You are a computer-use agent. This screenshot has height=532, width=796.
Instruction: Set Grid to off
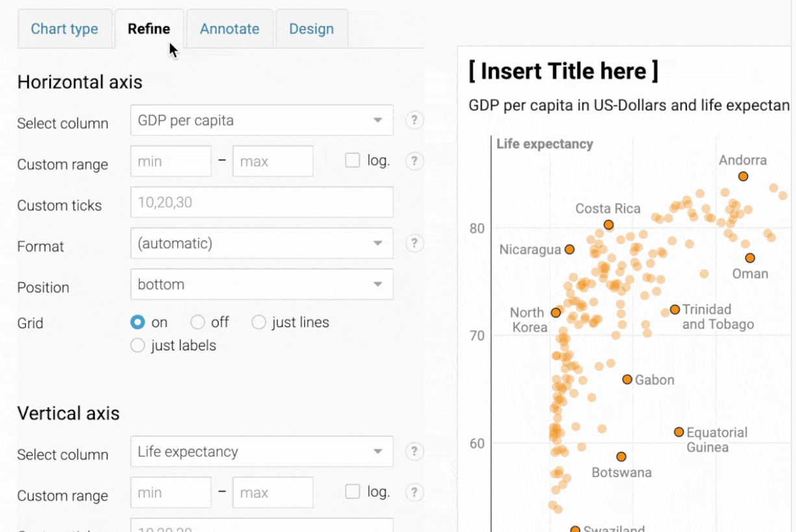(x=198, y=322)
